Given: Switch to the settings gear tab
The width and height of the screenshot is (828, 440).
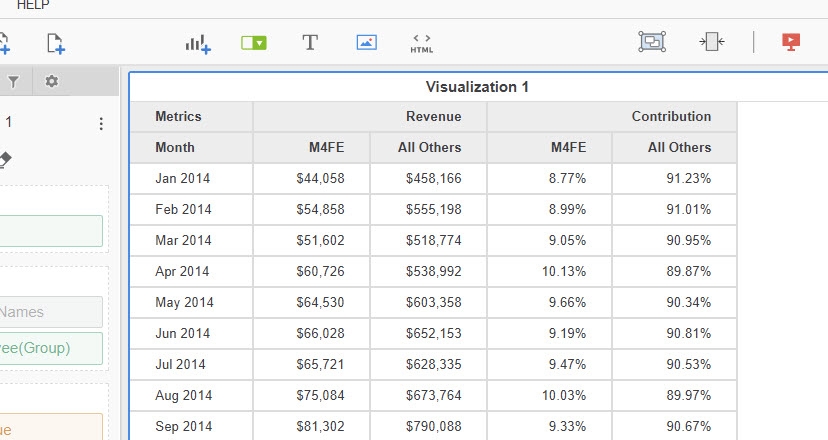Looking at the screenshot, I should pos(51,82).
